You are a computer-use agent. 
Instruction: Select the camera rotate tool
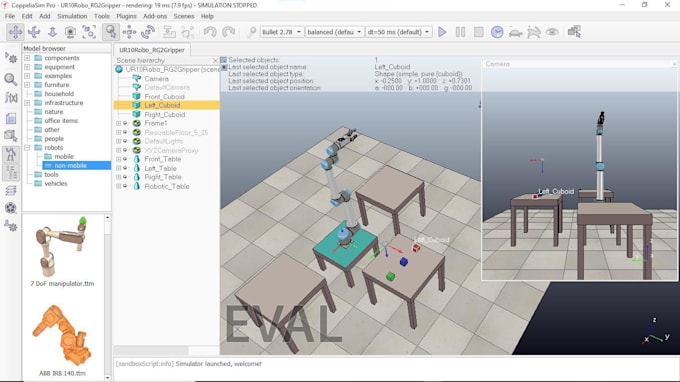click(34, 32)
